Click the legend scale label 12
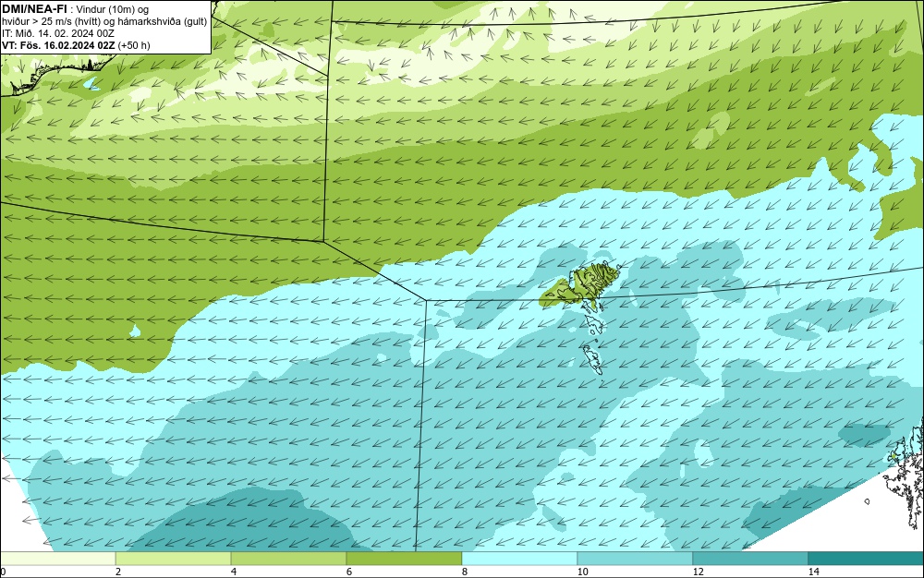This screenshot has height=578, width=924. click(x=699, y=572)
